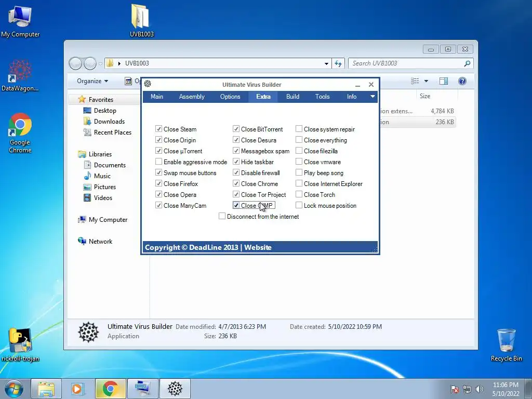Open the Organize dropdown menu
532x399 pixels.
92,81
